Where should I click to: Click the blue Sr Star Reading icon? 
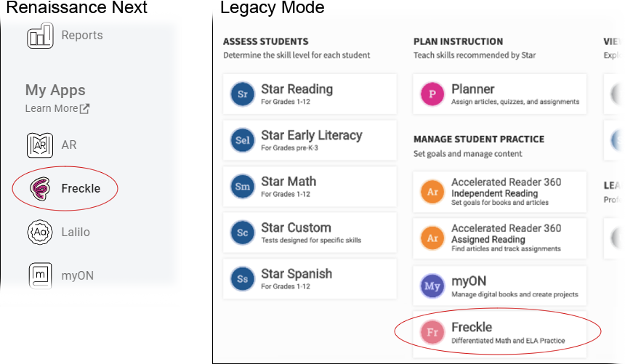[x=242, y=94]
